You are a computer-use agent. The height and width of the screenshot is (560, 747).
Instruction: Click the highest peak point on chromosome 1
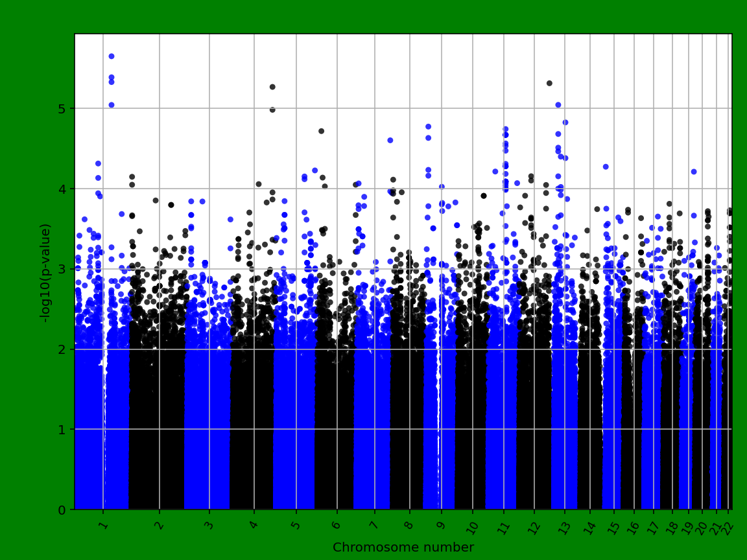coord(111,56)
